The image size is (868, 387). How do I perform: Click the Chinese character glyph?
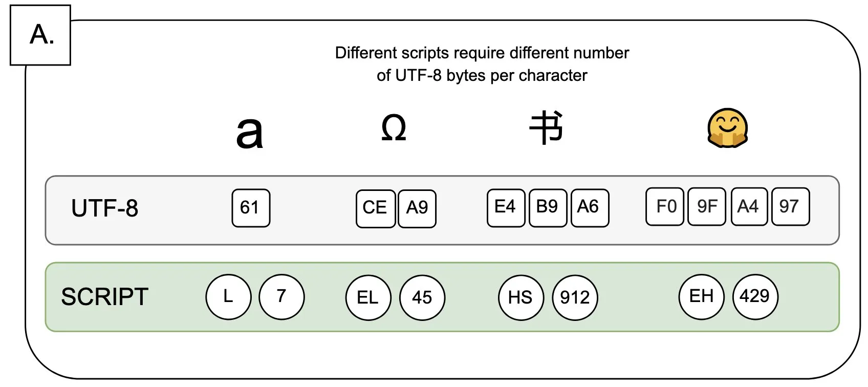click(546, 128)
